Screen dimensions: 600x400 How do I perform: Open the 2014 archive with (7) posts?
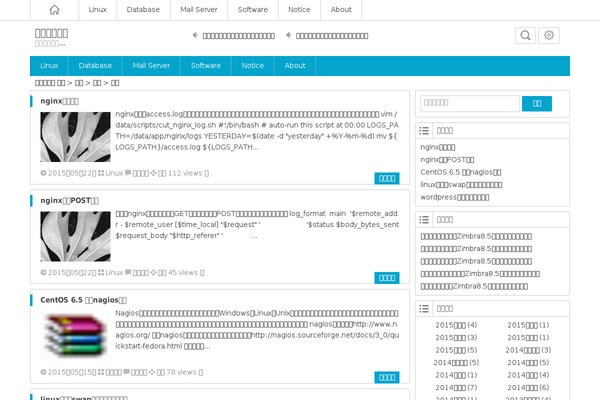point(456,388)
